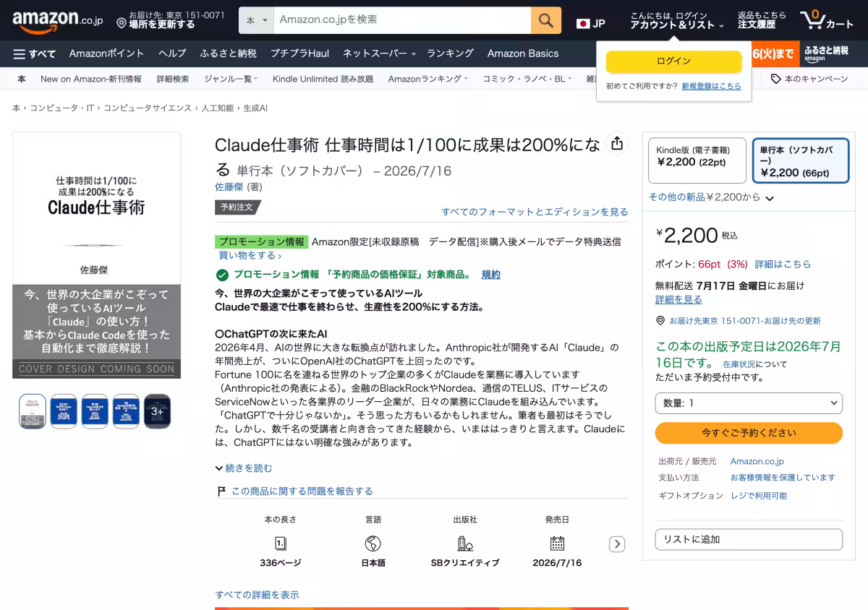
Task: Click the orange search magnifier button
Action: [546, 20]
